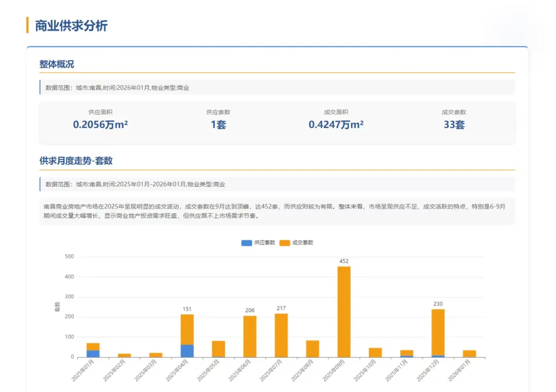This screenshot has width=556, height=392.
Task: Click the 2025年08月 orange bar
Action: tap(312, 349)
